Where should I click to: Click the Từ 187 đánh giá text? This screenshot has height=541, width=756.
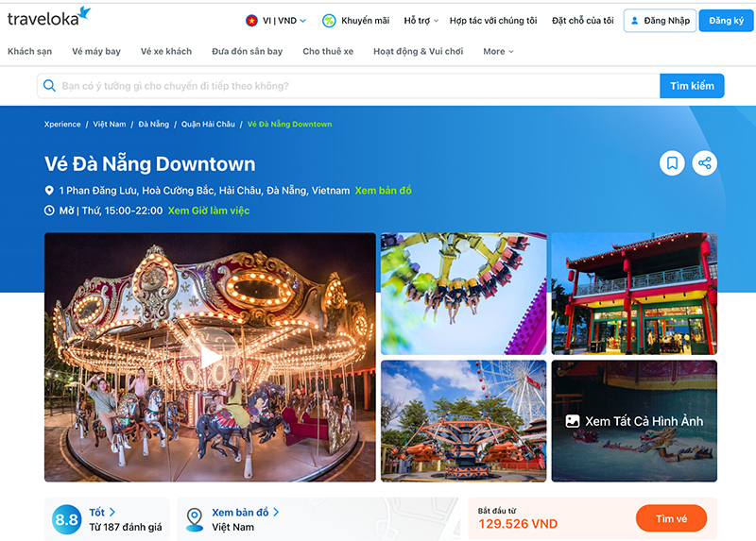126,528
